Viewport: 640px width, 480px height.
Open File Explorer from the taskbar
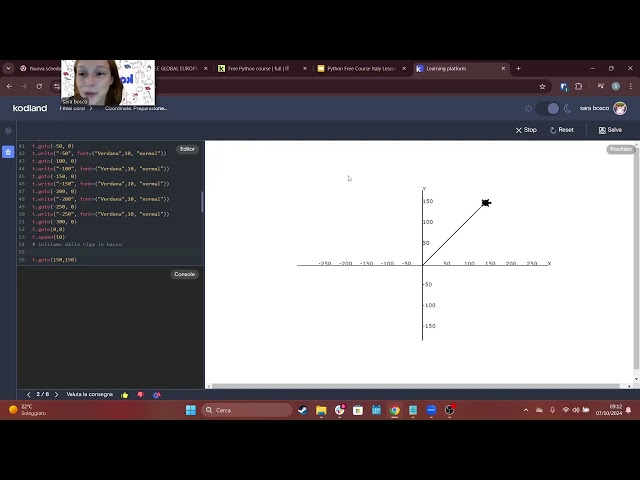(321, 410)
